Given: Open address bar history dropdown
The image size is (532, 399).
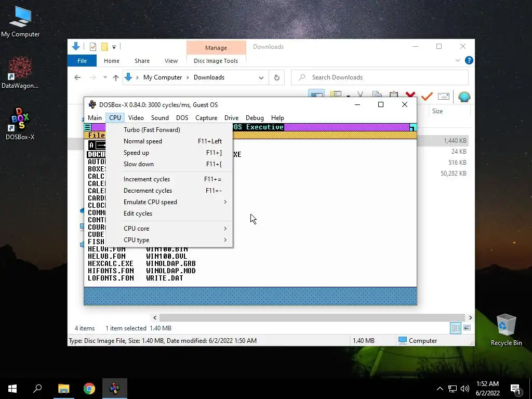Looking at the screenshot, I should tap(261, 78).
